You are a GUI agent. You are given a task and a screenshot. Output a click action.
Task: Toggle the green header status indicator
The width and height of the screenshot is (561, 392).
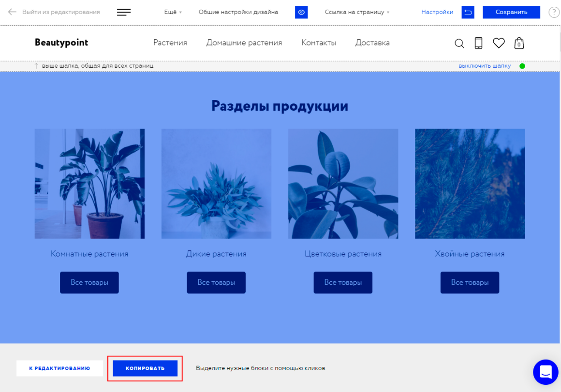[x=522, y=66]
